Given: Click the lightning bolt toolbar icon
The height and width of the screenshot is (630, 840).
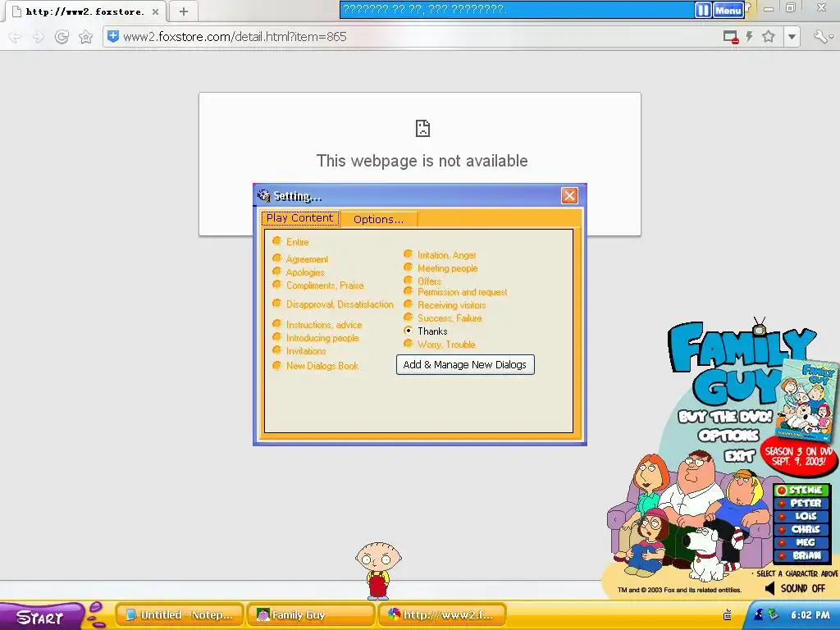Looking at the screenshot, I should tap(750, 36).
